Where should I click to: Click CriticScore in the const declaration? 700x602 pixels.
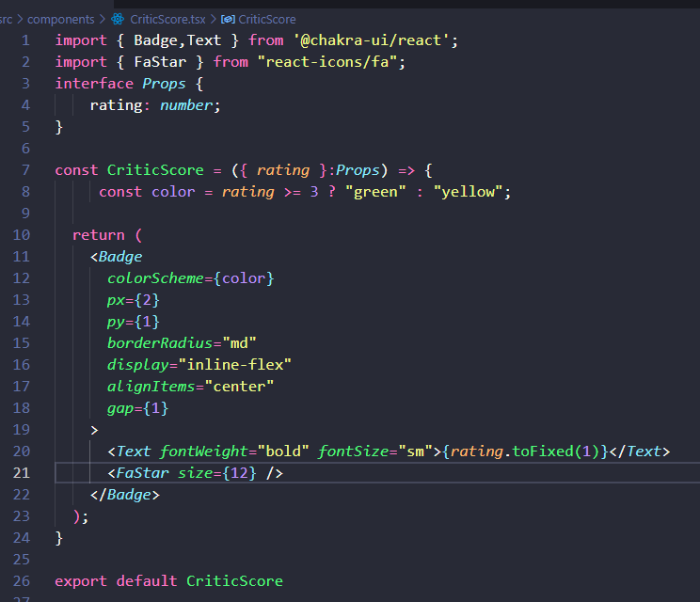click(x=155, y=170)
